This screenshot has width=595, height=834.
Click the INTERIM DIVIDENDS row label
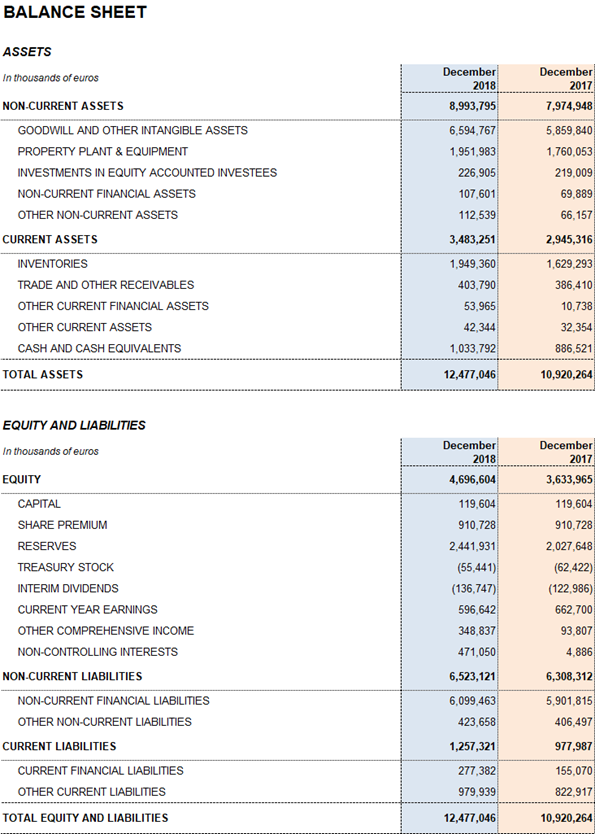click(68, 588)
